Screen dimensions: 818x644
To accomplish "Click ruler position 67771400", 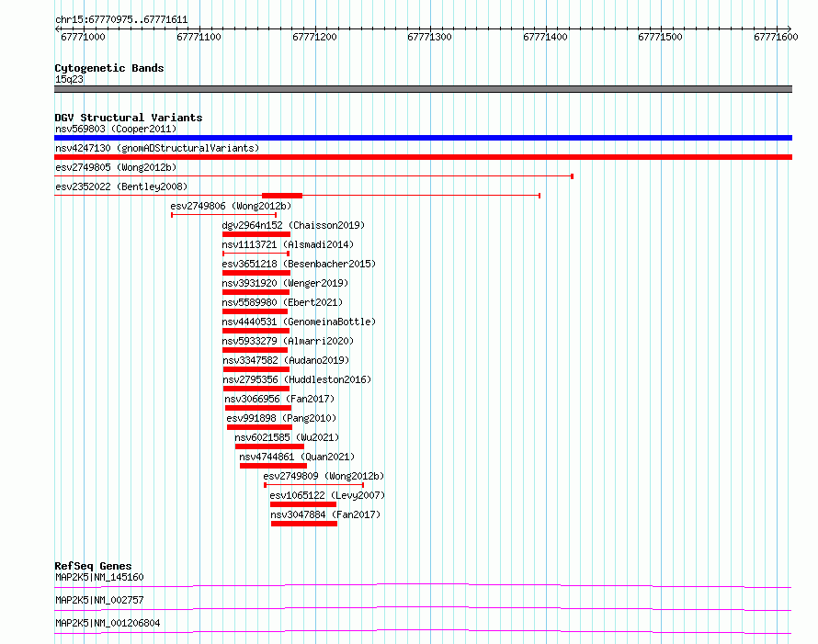I will [545, 37].
